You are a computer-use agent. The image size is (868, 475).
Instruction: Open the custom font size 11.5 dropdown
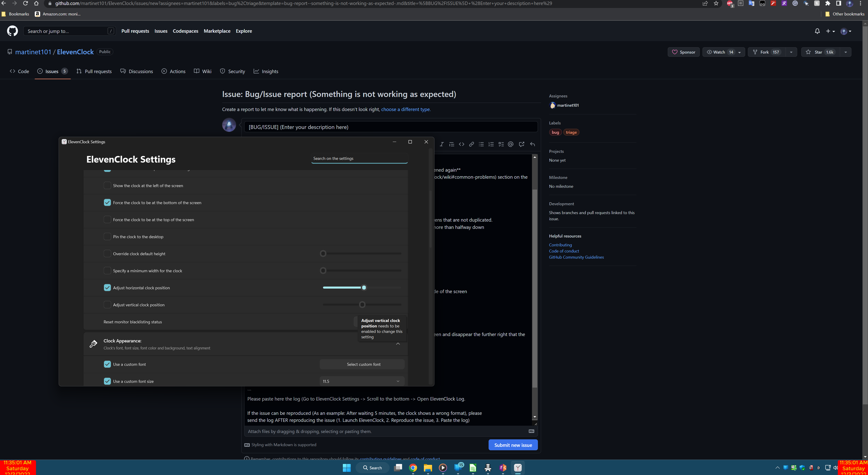click(x=361, y=381)
